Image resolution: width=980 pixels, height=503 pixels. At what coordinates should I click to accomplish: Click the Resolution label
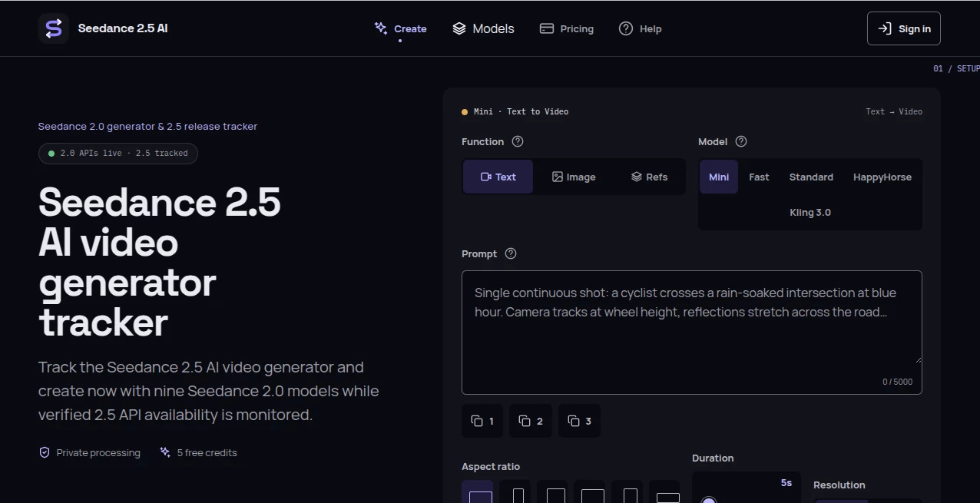(x=839, y=485)
